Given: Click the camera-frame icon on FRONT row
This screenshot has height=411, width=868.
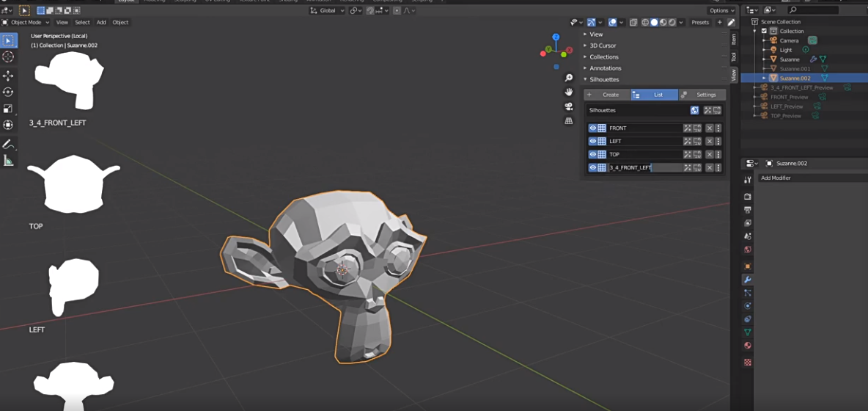Looking at the screenshot, I should coord(697,128).
